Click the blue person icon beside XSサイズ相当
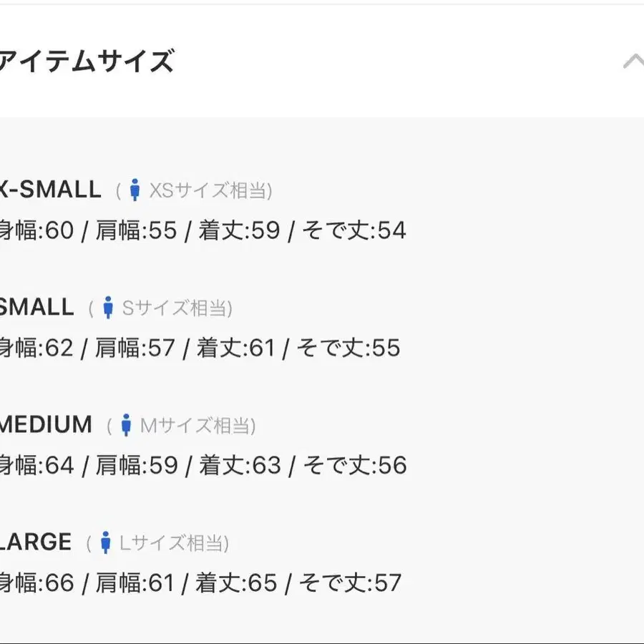Image resolution: width=644 pixels, height=644 pixels. pos(135,190)
